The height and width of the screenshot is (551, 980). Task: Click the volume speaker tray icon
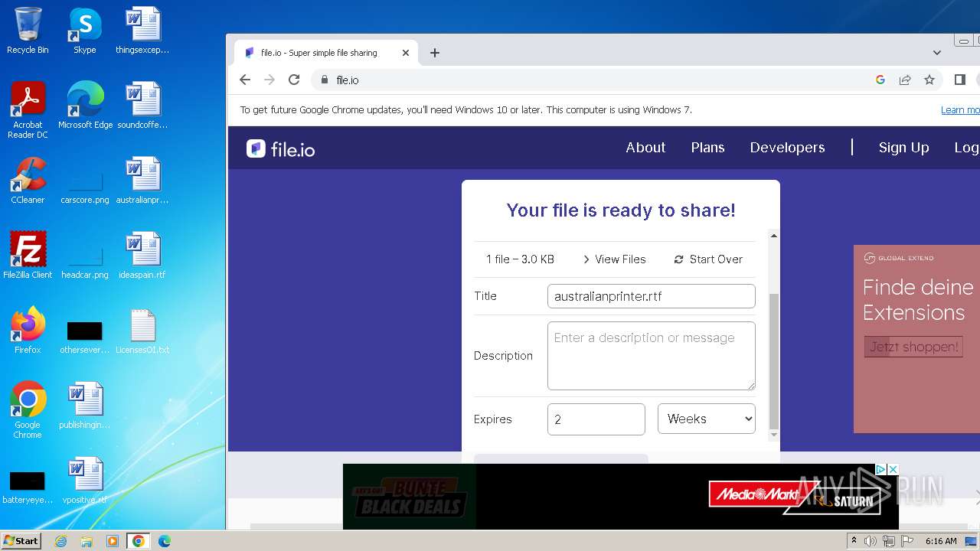871,541
